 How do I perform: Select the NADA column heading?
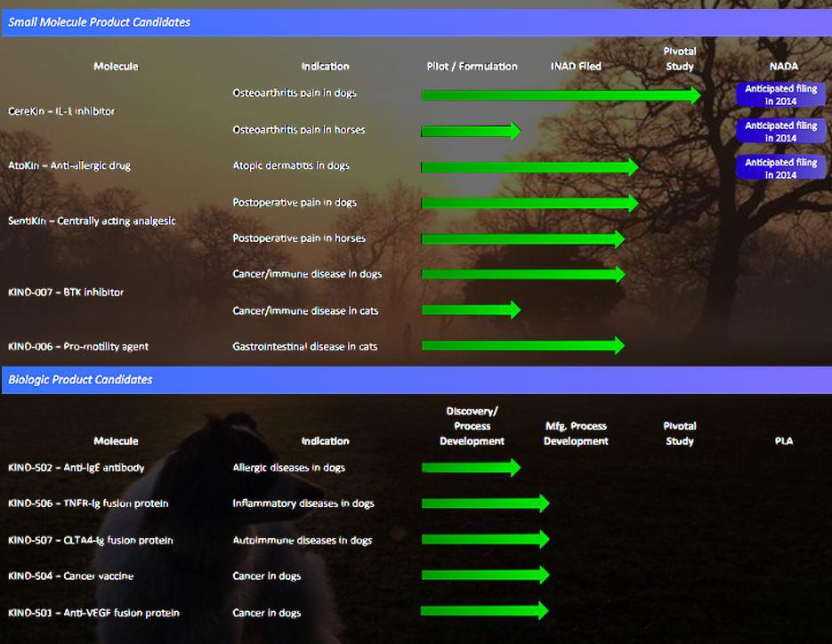click(783, 67)
